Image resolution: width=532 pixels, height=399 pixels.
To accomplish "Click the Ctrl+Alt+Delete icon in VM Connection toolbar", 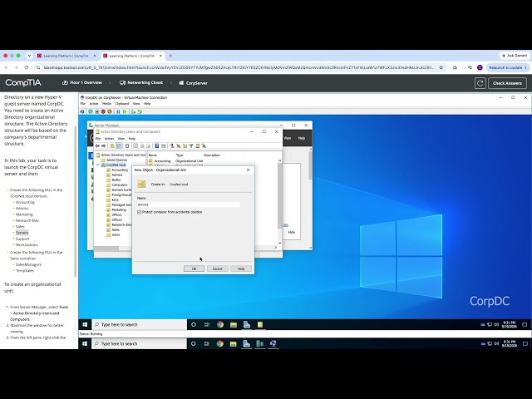I will click(x=82, y=111).
